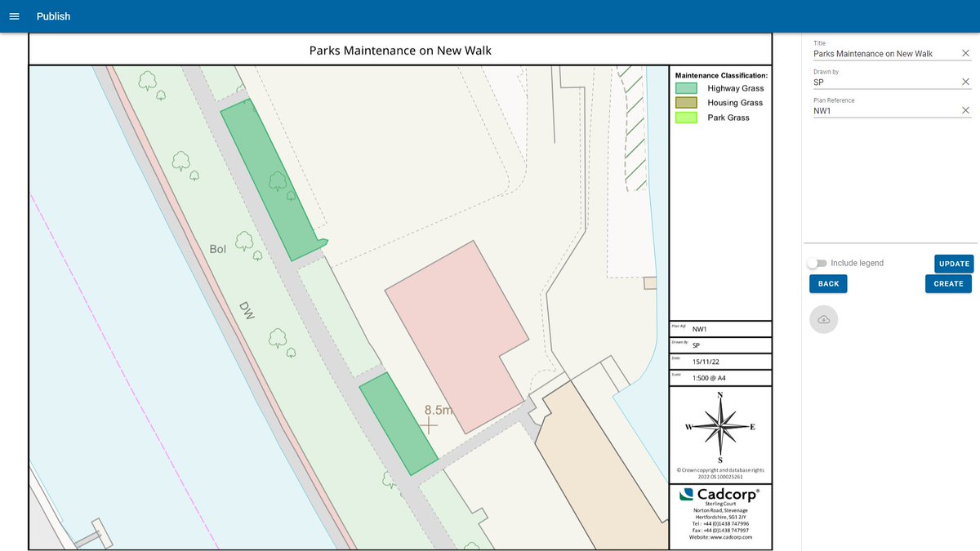Click the UPDATE button
The image size is (980, 551).
pyautogui.click(x=953, y=264)
